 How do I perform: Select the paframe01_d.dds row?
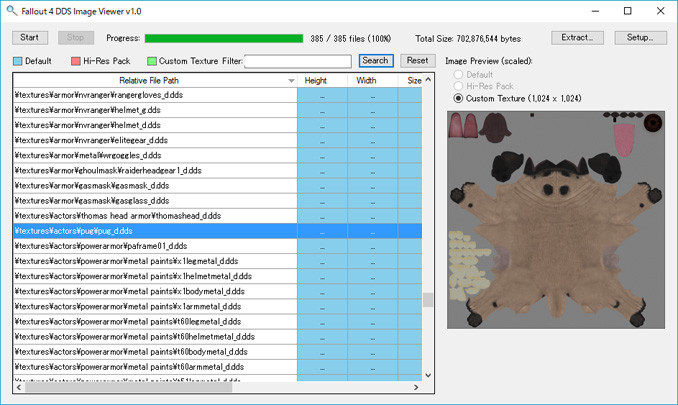217,246
